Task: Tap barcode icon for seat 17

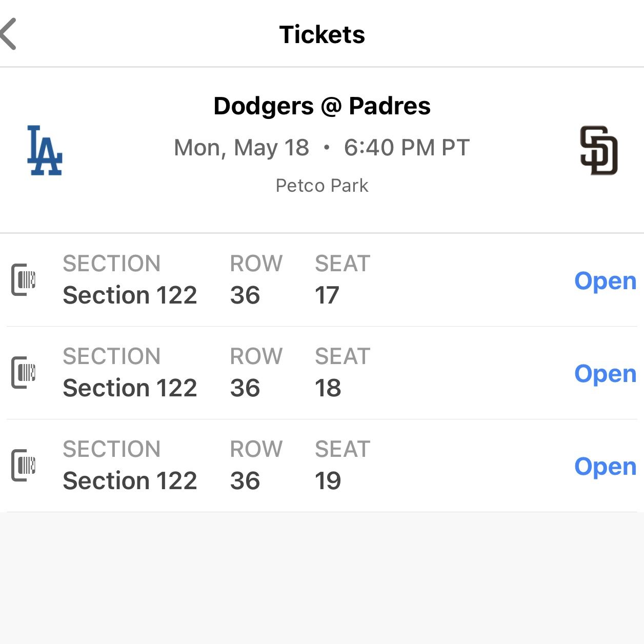Action: coord(24,280)
